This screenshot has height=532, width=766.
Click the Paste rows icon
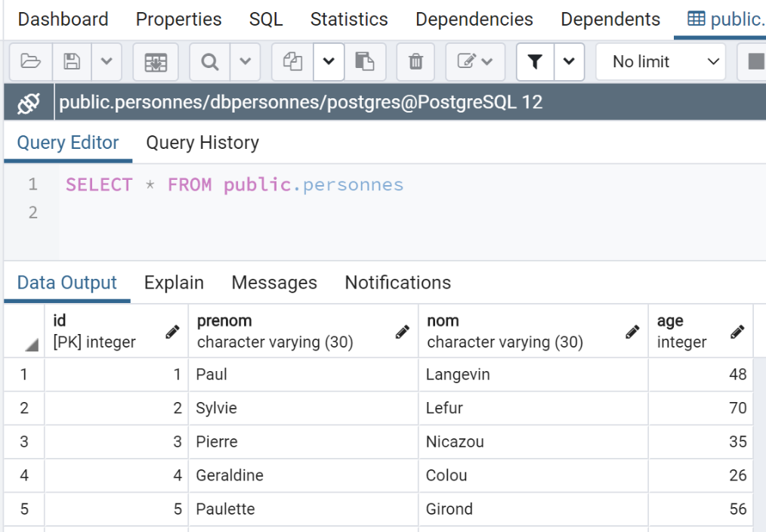pyautogui.click(x=365, y=62)
